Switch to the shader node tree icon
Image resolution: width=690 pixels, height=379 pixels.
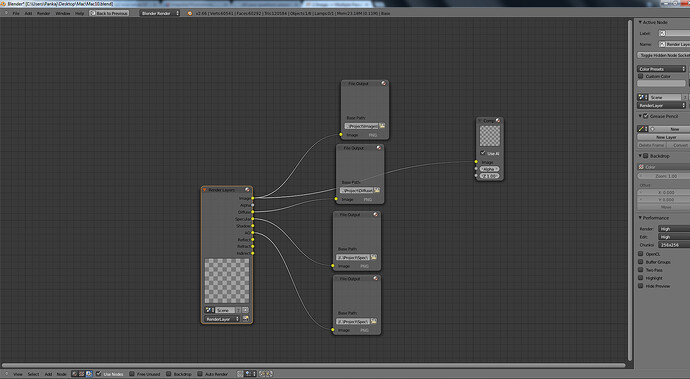pyautogui.click(x=74, y=374)
